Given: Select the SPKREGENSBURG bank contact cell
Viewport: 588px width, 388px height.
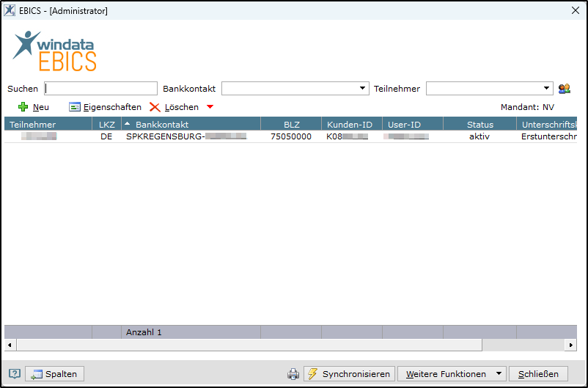Looking at the screenshot, I should tap(191, 136).
